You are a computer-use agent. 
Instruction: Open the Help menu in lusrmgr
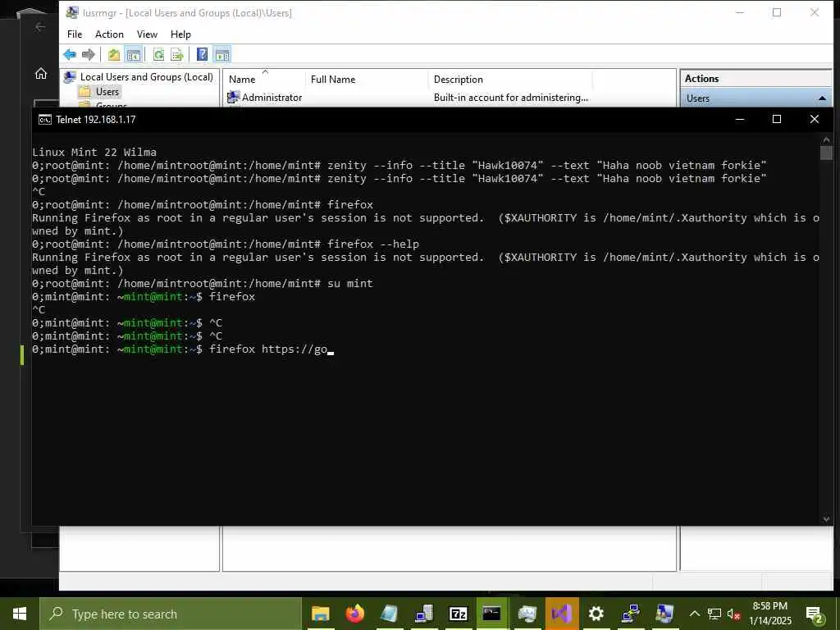180,34
